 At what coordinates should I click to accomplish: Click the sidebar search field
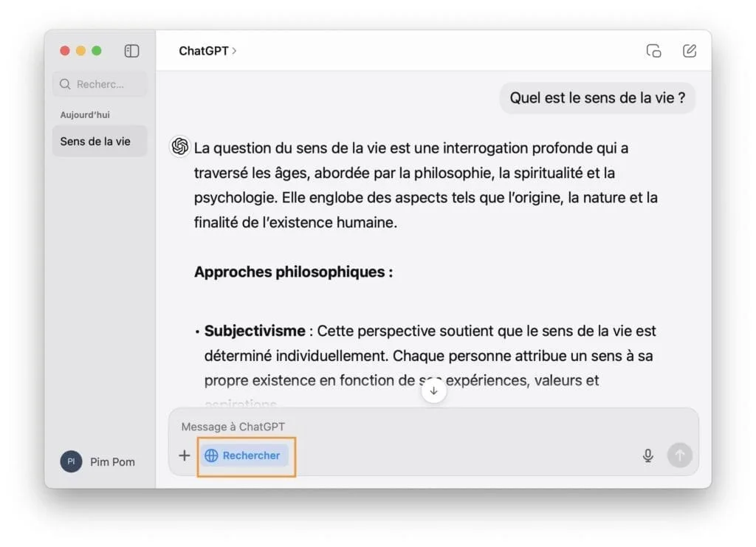[x=100, y=84]
